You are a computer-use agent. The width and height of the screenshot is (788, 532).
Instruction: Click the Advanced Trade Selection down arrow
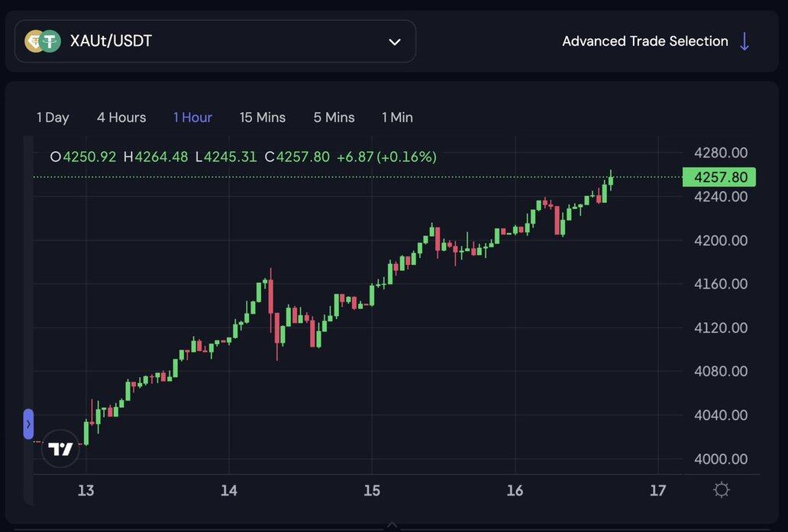coord(744,41)
